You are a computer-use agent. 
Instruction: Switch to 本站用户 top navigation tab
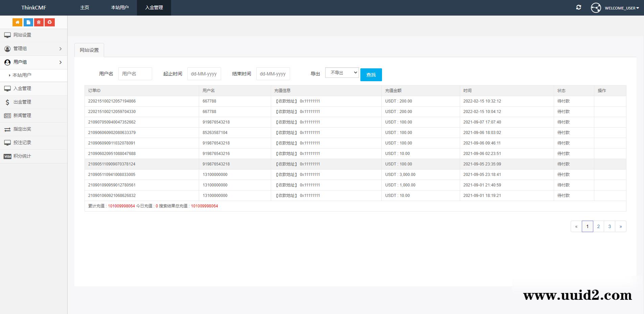pos(120,7)
